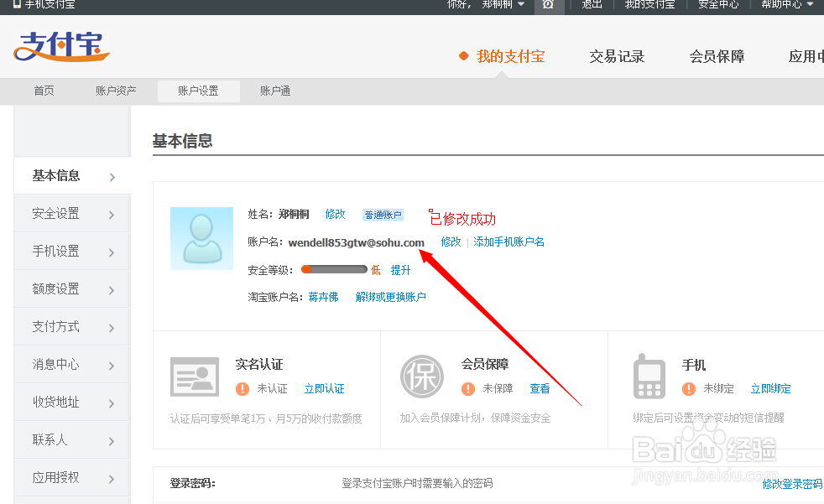This screenshot has height=504, width=824.
Task: Click 提升 security level link
Action: pos(400,270)
